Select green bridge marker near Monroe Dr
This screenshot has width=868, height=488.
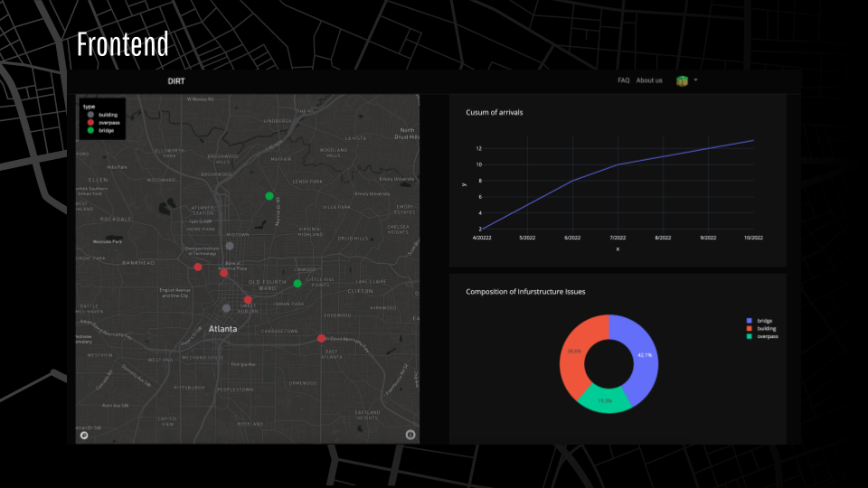tap(269, 196)
